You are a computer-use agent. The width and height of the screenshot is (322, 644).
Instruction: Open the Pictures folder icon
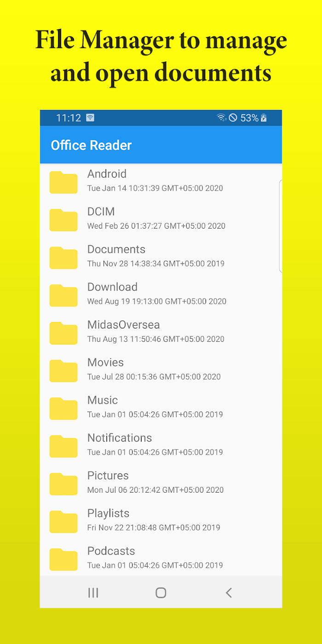[x=63, y=484]
